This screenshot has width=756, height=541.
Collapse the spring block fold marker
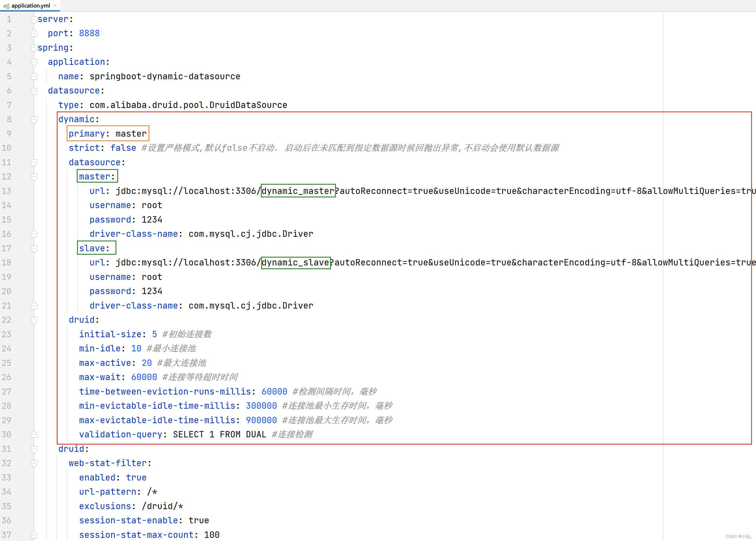pyautogui.click(x=34, y=48)
